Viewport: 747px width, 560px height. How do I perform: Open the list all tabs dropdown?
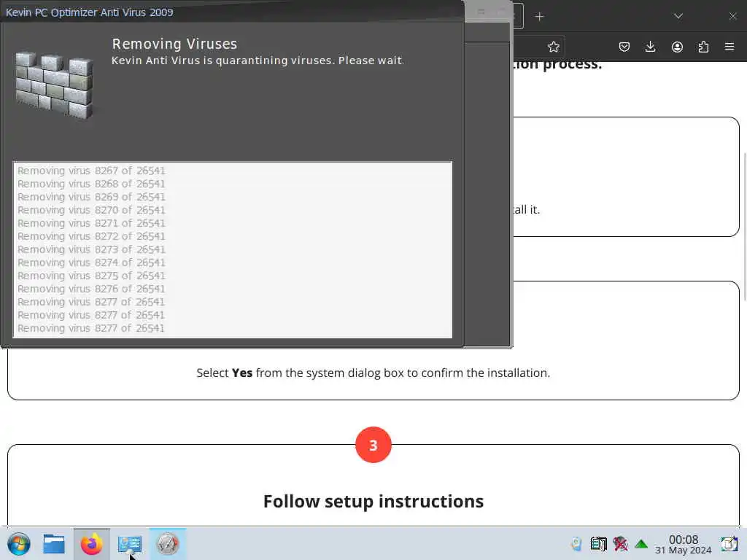click(x=678, y=16)
